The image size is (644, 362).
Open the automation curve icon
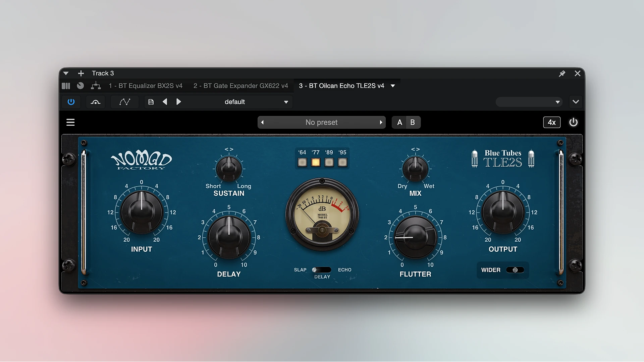[125, 102]
